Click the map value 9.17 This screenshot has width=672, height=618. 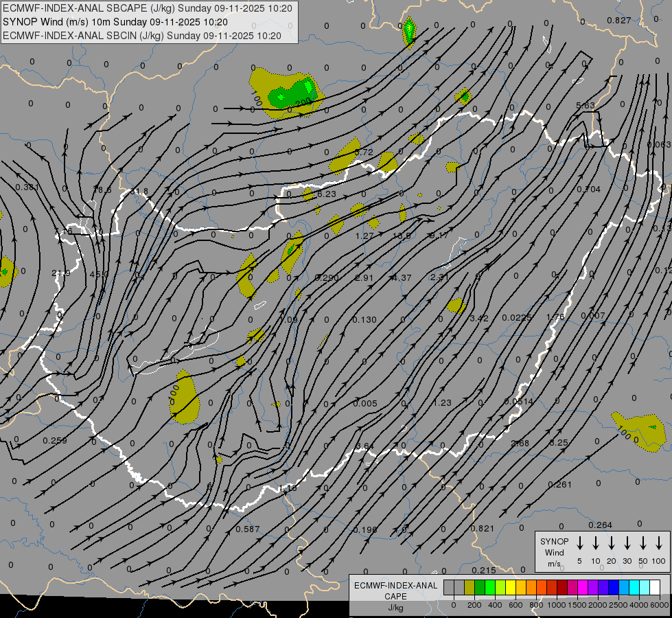tap(439, 235)
